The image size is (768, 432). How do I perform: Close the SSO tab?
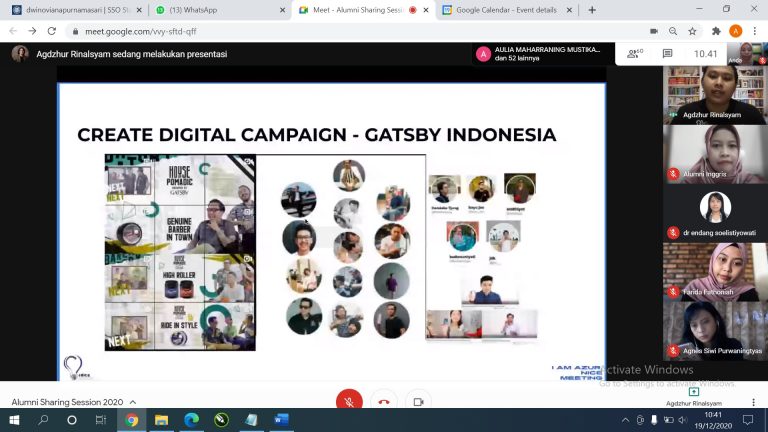(139, 10)
